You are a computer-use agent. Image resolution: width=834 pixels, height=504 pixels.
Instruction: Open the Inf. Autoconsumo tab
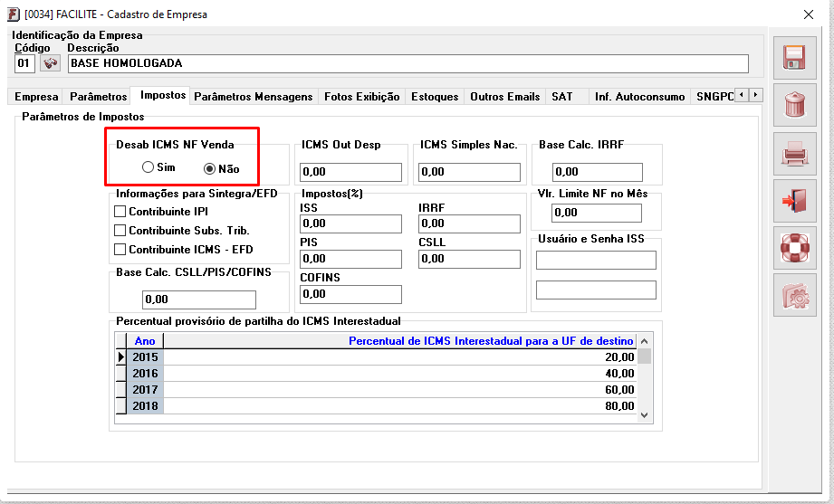(640, 97)
